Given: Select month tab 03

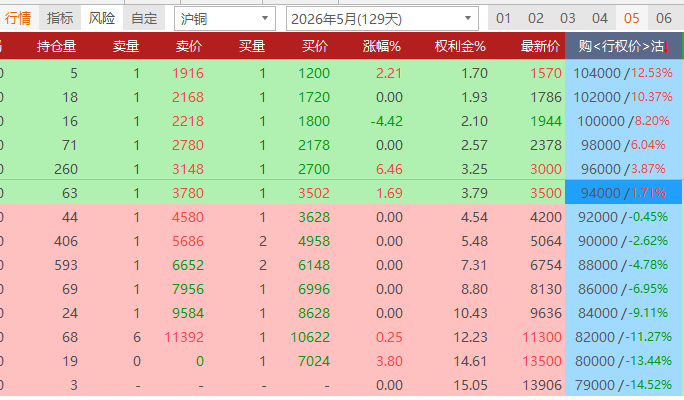Looking at the screenshot, I should pos(568,18).
